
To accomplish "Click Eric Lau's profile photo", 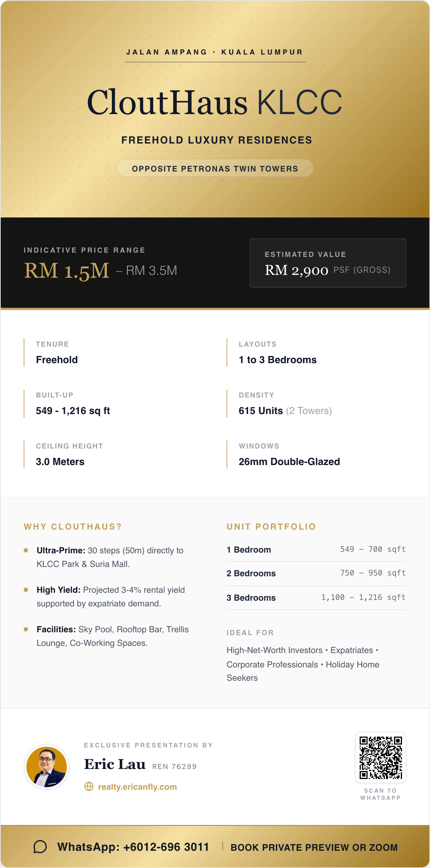I will (47, 766).
